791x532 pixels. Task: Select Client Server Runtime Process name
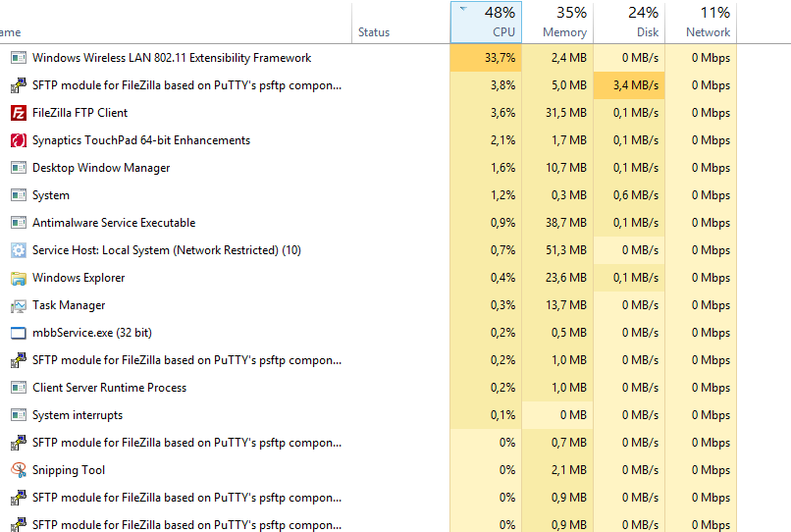coord(109,388)
